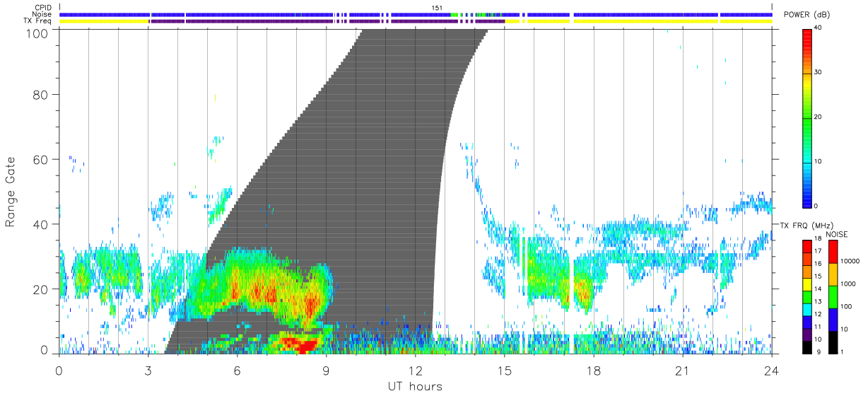Click the Range Gate tick label '100'

coord(37,33)
